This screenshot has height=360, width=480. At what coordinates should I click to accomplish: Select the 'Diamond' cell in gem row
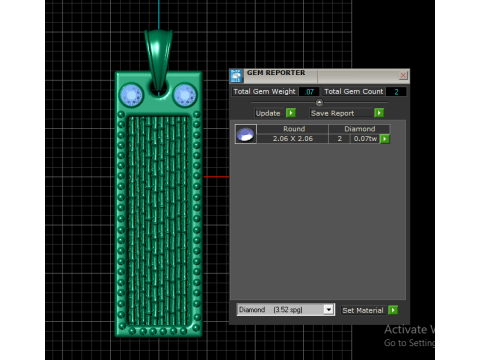click(x=359, y=129)
